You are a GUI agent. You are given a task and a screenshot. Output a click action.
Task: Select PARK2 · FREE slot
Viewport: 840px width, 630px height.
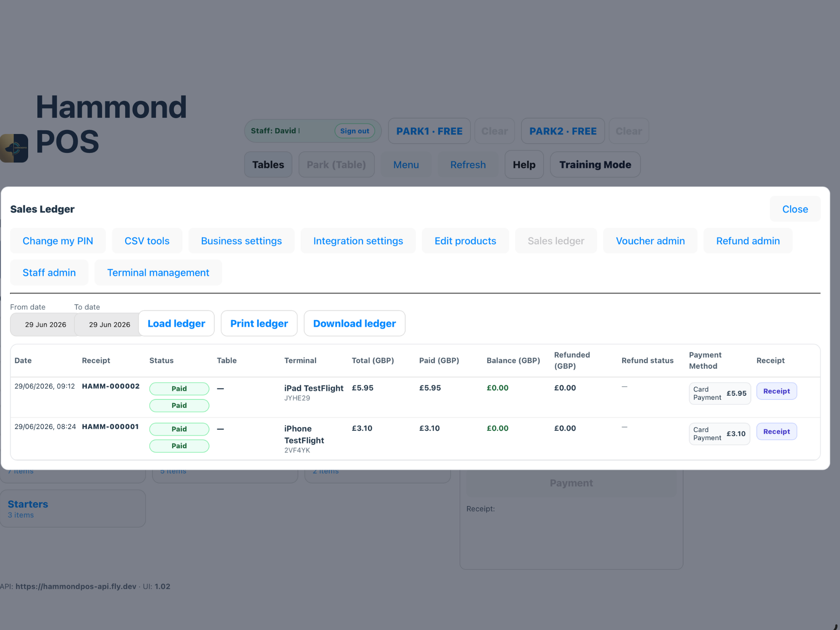coord(563,131)
